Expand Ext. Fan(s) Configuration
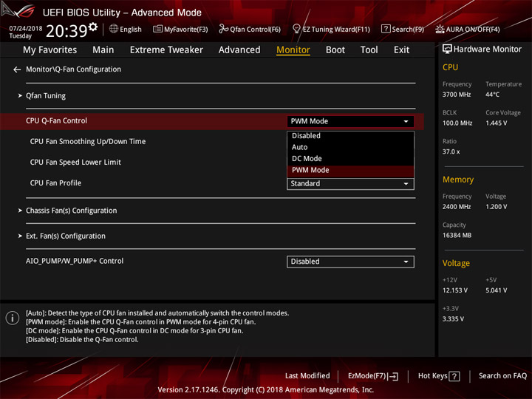Image resolution: width=532 pixels, height=399 pixels. coord(65,236)
